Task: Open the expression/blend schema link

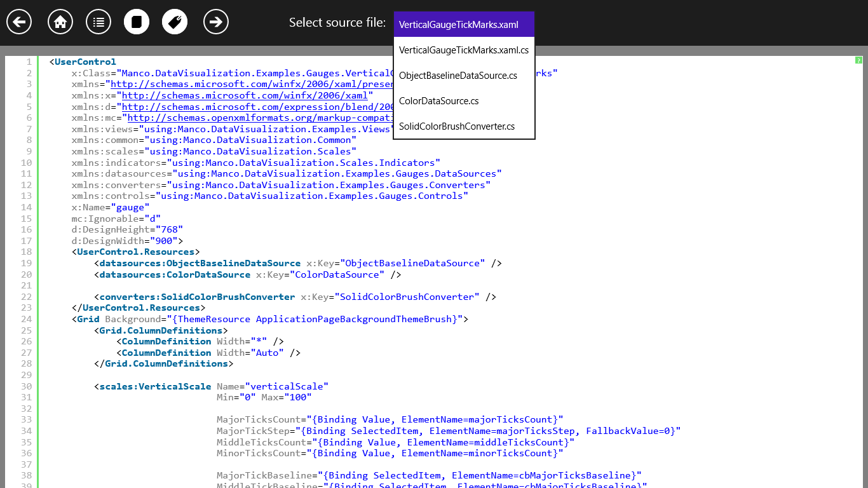Action: [x=257, y=107]
